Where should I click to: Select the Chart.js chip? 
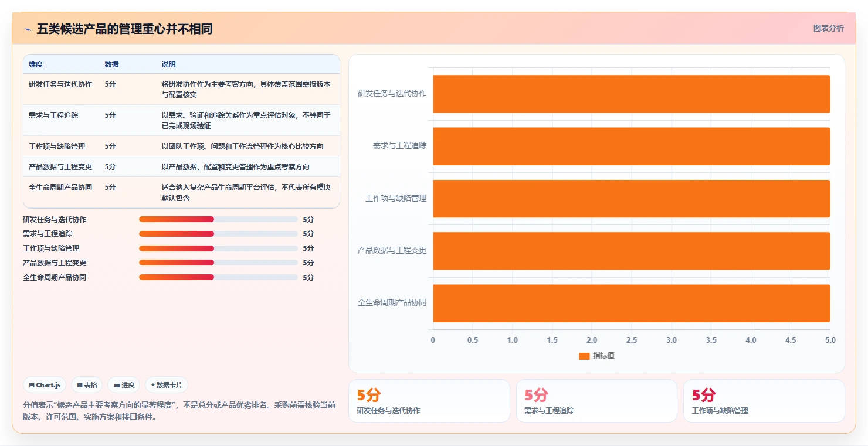[45, 385]
